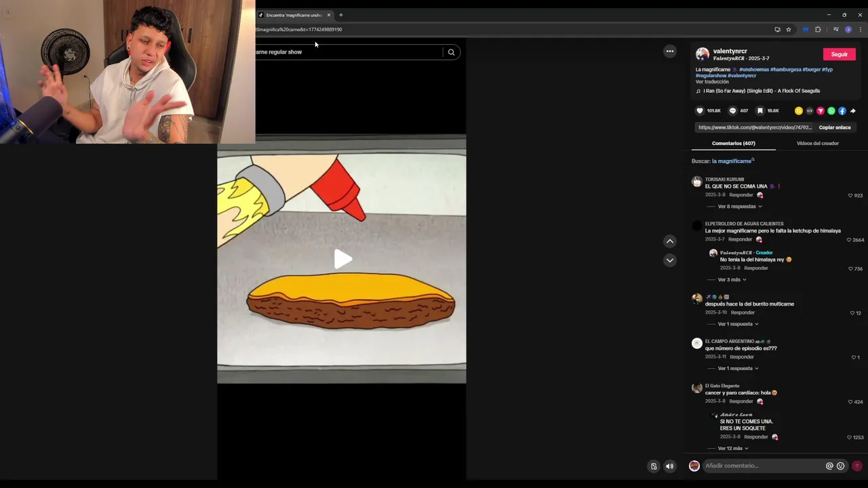868x488 pixels.
Task: Open valentynrcr profile avatar
Action: point(703,54)
